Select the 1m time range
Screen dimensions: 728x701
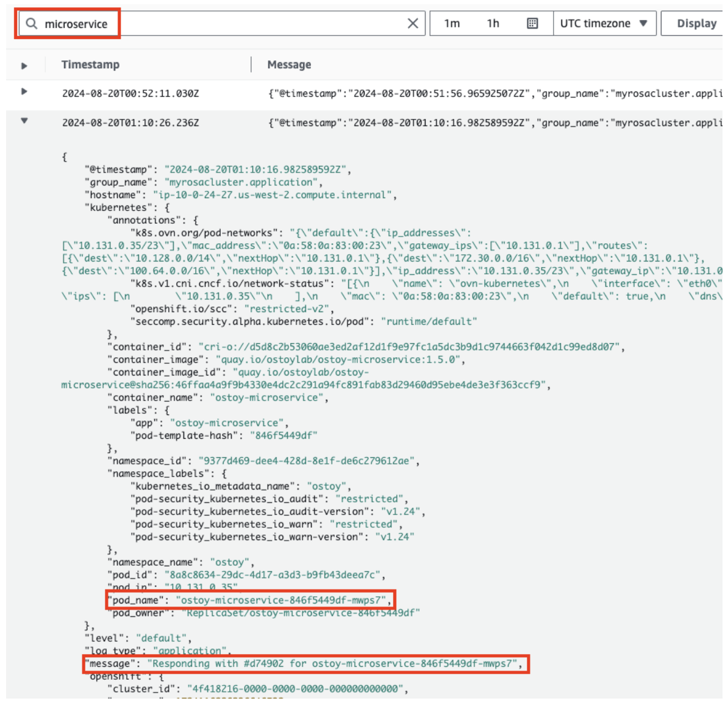tap(452, 24)
